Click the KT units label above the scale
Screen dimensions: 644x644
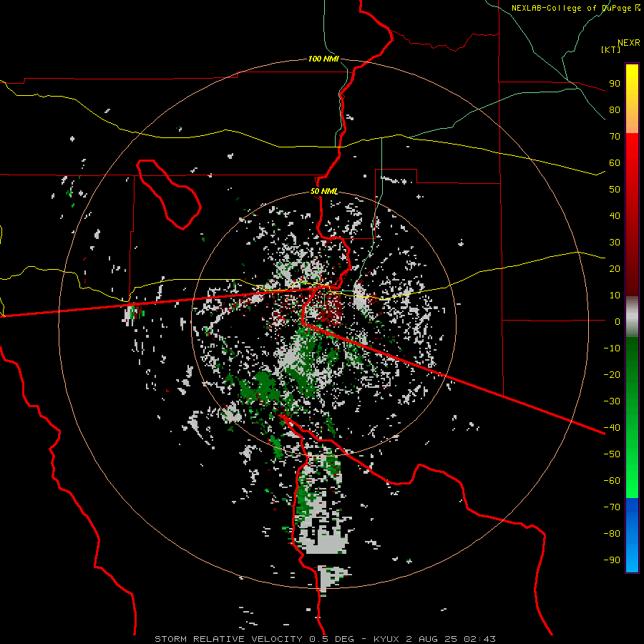pyautogui.click(x=611, y=49)
